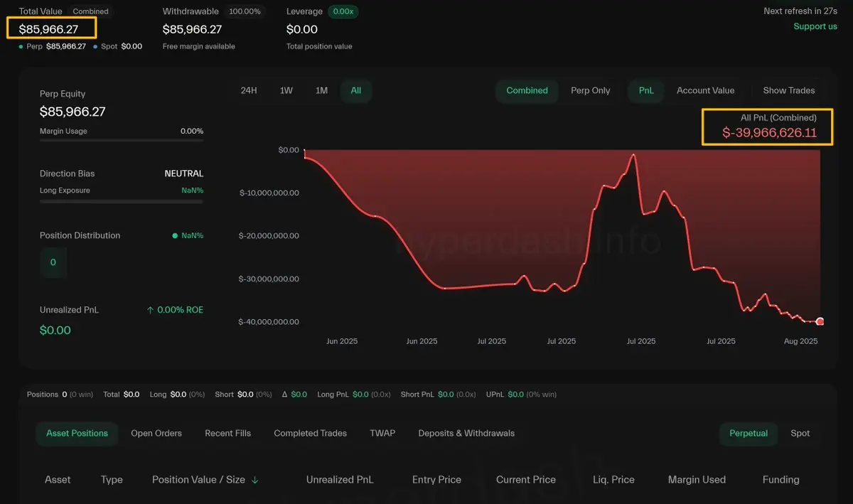The width and height of the screenshot is (853, 504).
Task: Click the Combined badge next to Total Value
Action: point(91,11)
